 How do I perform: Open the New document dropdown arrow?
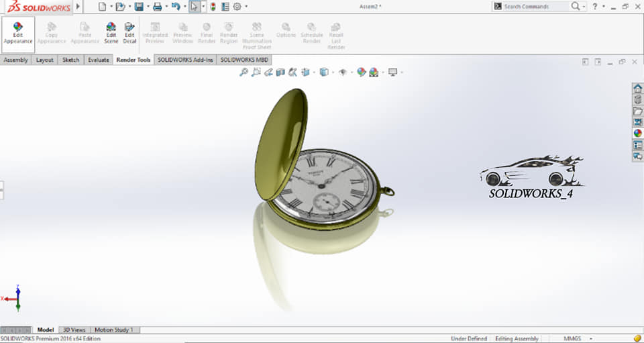[x=111, y=7]
